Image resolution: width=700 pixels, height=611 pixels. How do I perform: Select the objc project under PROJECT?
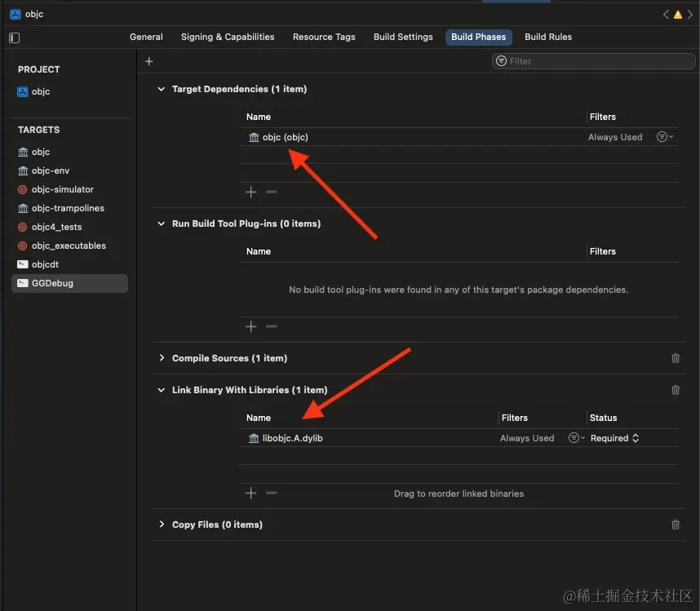point(33,91)
